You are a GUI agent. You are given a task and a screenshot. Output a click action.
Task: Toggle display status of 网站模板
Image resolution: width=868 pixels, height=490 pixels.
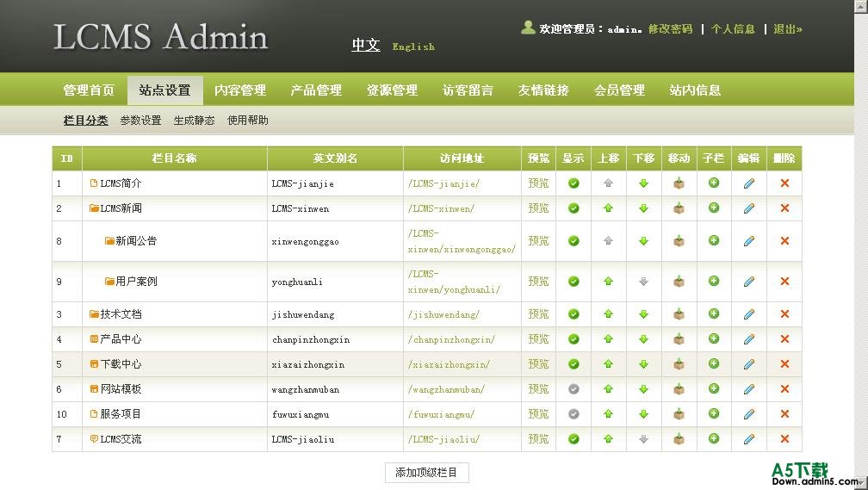[573, 389]
